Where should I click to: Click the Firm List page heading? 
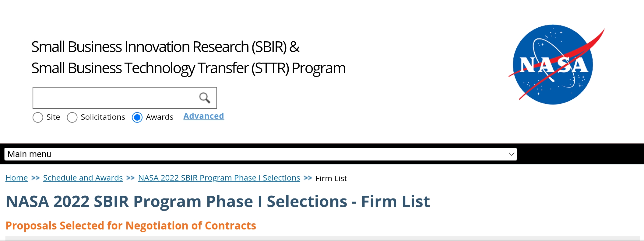217,201
